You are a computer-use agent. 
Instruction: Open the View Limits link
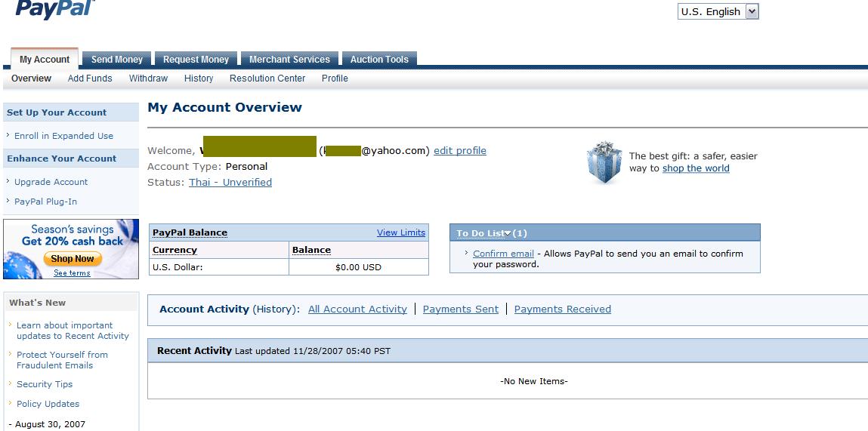tap(401, 232)
